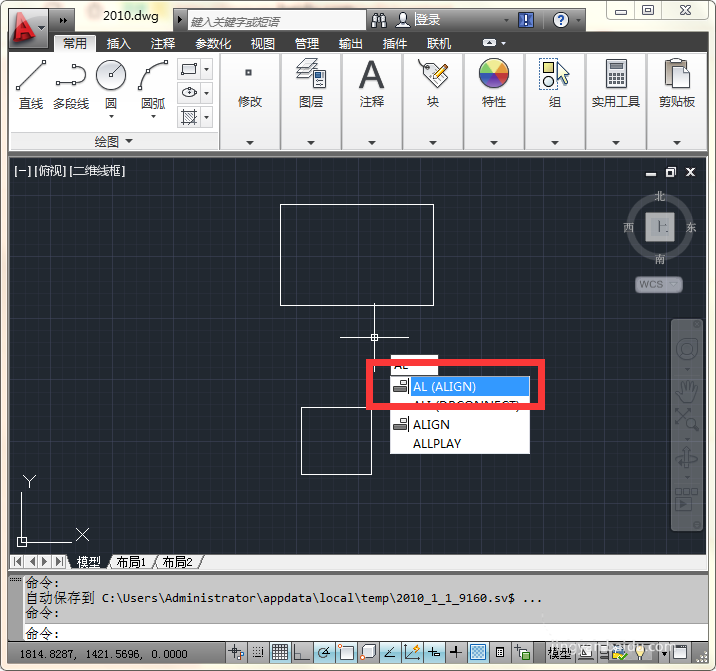This screenshot has width=716, height=671.
Task: Switch to the Insert (插入) ribbon tab
Action: 119,44
